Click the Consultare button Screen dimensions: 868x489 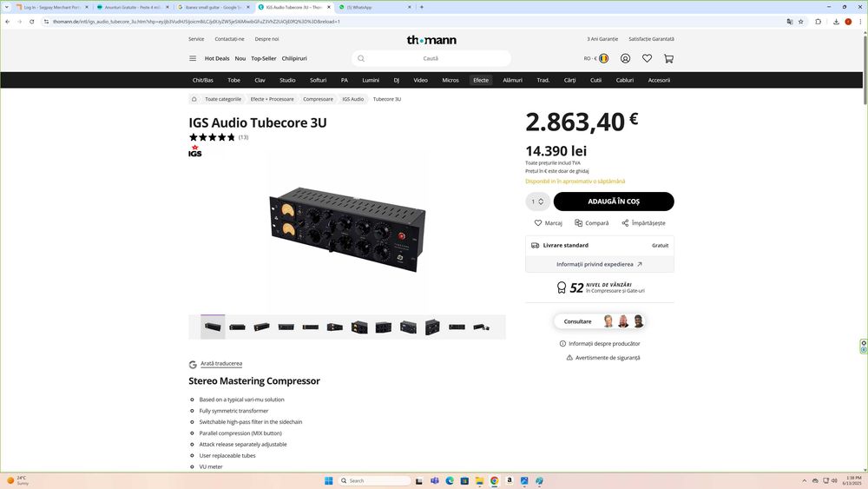pyautogui.click(x=600, y=321)
